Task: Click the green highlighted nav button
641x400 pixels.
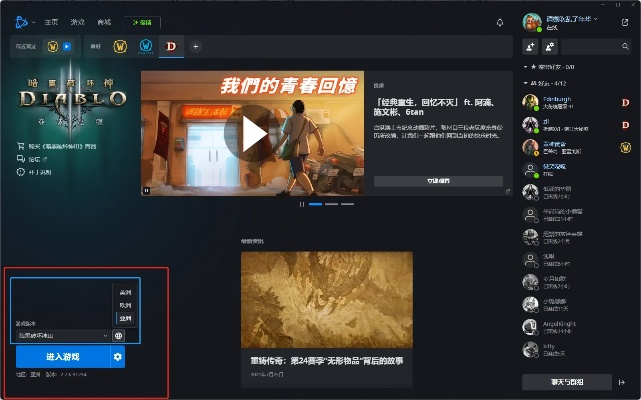Action: click(x=142, y=22)
